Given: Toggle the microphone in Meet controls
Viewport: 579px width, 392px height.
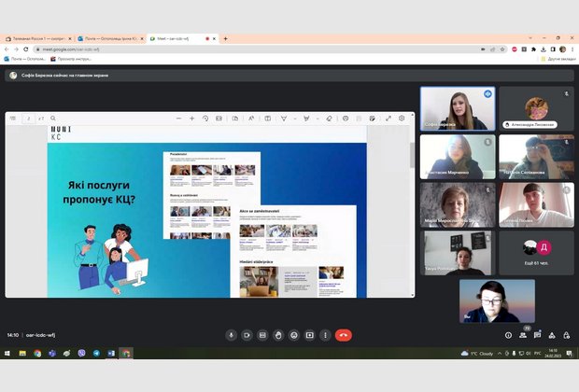Looking at the screenshot, I should pyautogui.click(x=232, y=335).
